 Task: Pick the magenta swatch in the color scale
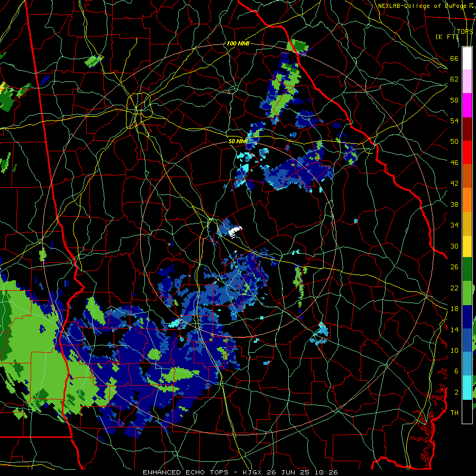click(x=467, y=105)
